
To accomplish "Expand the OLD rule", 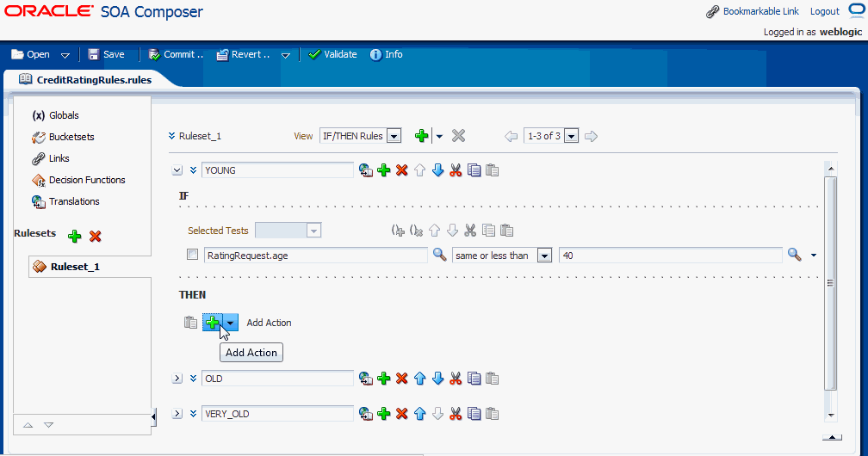I will point(177,379).
